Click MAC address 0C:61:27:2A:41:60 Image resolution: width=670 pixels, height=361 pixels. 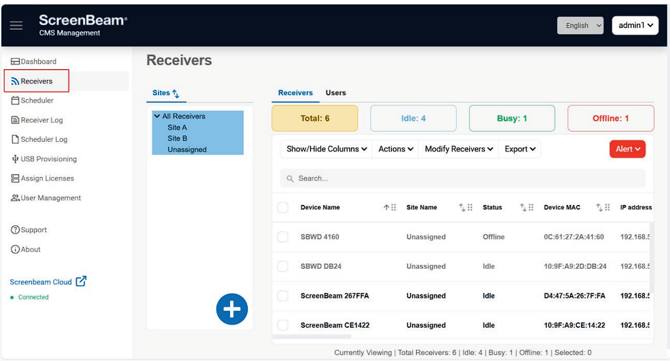pyautogui.click(x=574, y=237)
